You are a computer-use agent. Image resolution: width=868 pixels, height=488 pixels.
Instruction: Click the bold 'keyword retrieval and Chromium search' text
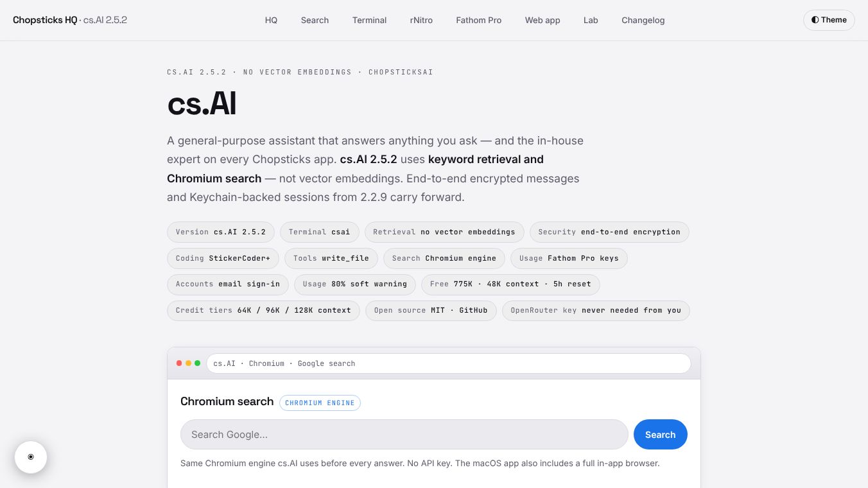coord(355,169)
